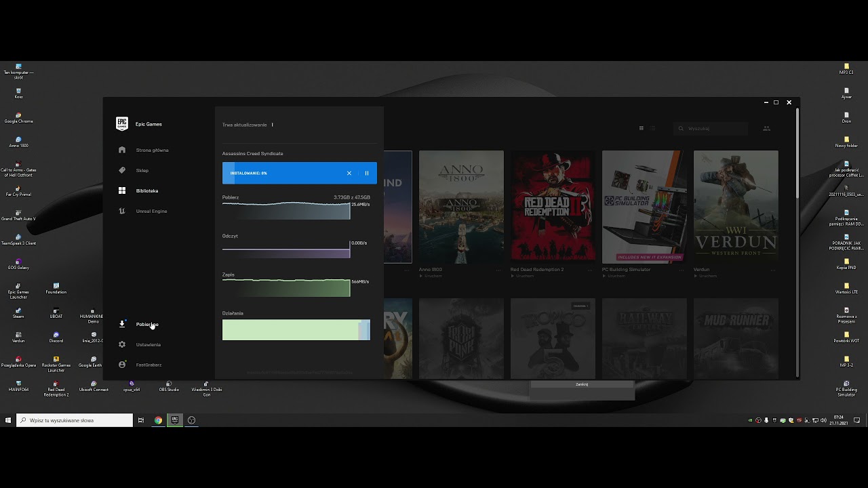
Task: Open the Anno 1800 game cover
Action: 461,207
